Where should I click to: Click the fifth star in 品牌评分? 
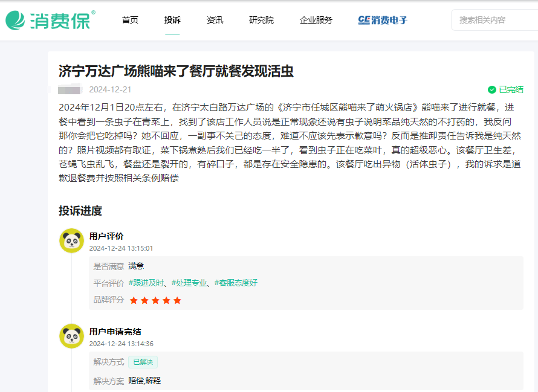coord(177,301)
